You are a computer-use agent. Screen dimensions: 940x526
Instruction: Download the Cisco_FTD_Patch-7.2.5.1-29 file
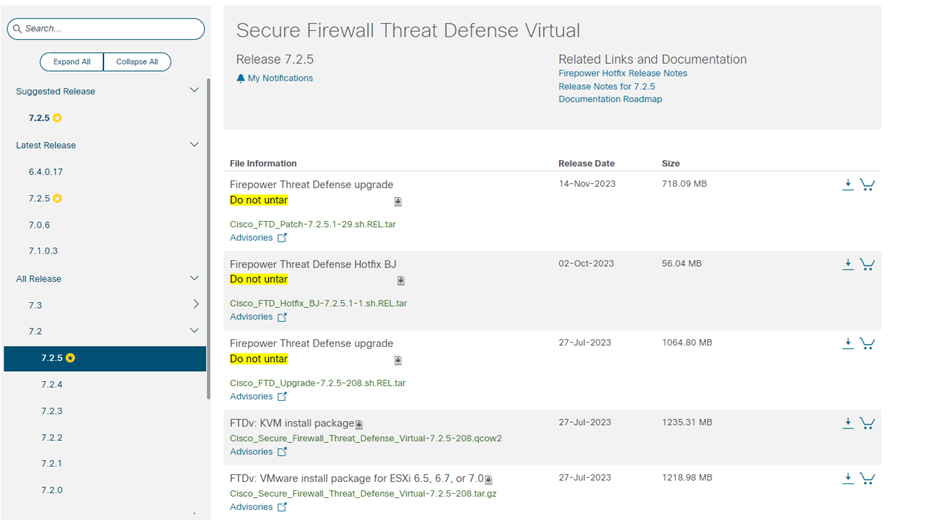(x=848, y=185)
